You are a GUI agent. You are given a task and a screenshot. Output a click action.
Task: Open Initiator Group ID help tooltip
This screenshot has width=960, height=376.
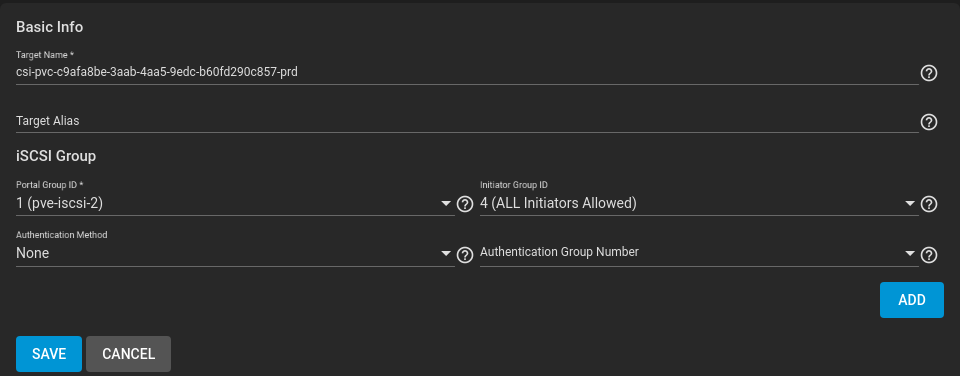[929, 204]
